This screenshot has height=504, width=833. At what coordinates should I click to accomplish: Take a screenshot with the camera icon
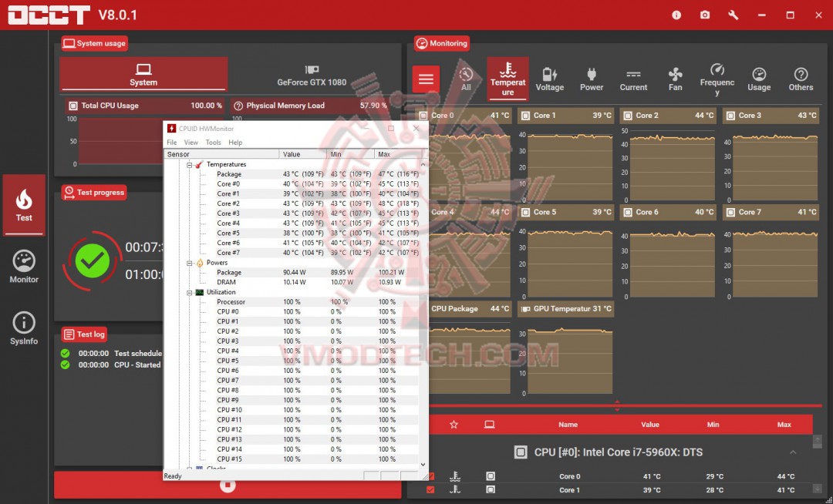click(704, 15)
